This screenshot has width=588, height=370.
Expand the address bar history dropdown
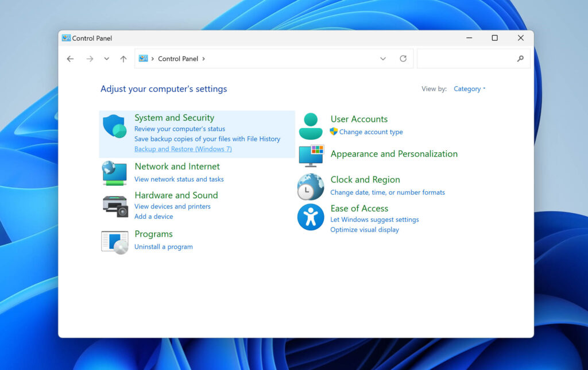[383, 59]
